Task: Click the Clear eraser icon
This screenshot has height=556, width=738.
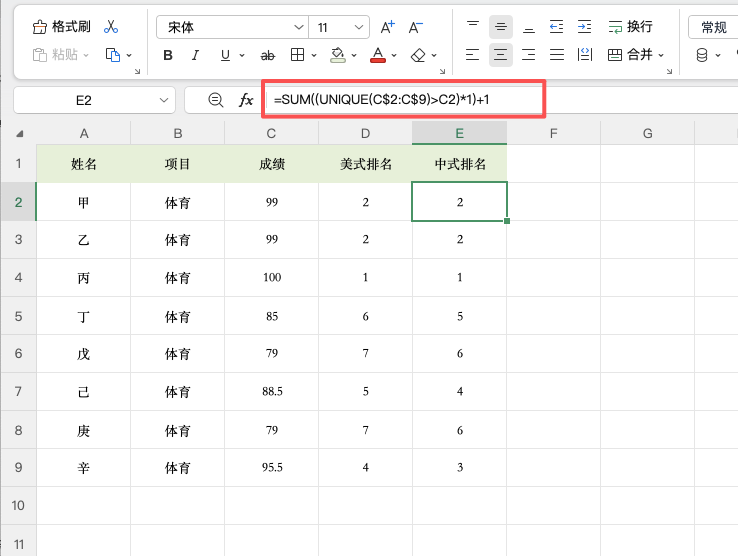Action: (x=418, y=55)
